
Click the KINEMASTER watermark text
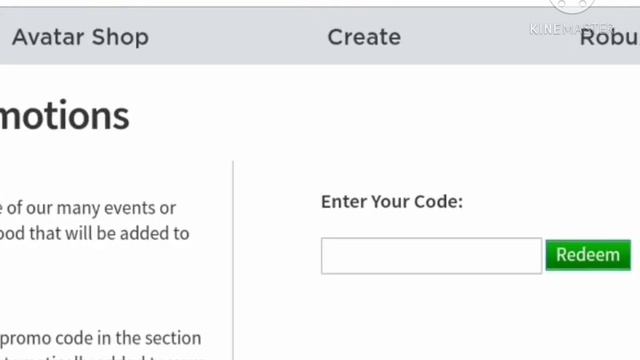pyautogui.click(x=571, y=29)
